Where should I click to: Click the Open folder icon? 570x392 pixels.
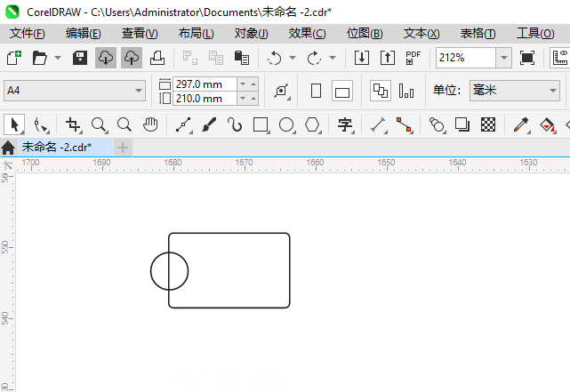(x=40, y=58)
